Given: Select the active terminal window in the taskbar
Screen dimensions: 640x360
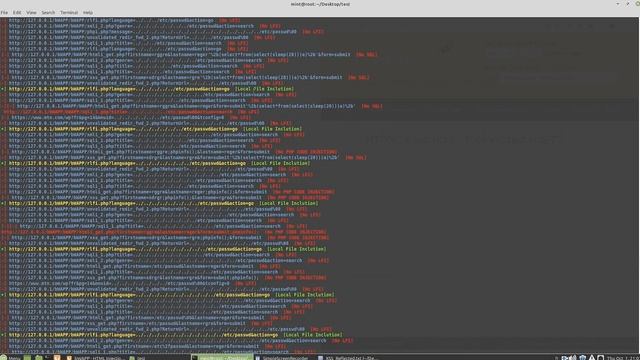Looking at the screenshot, I should click(222, 358).
